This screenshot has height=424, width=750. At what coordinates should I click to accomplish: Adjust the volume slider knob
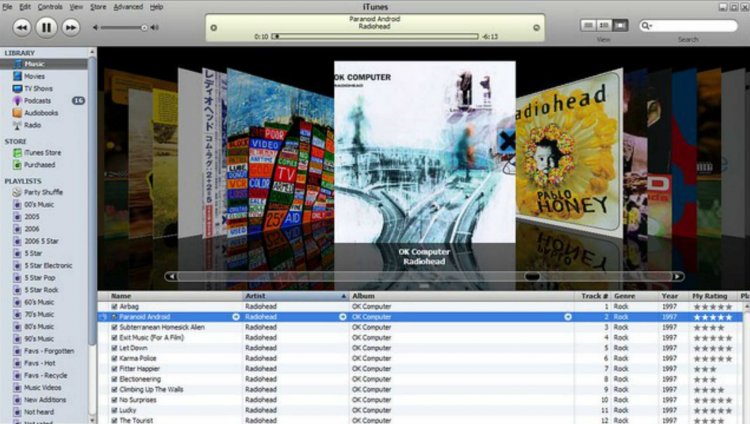(144, 28)
